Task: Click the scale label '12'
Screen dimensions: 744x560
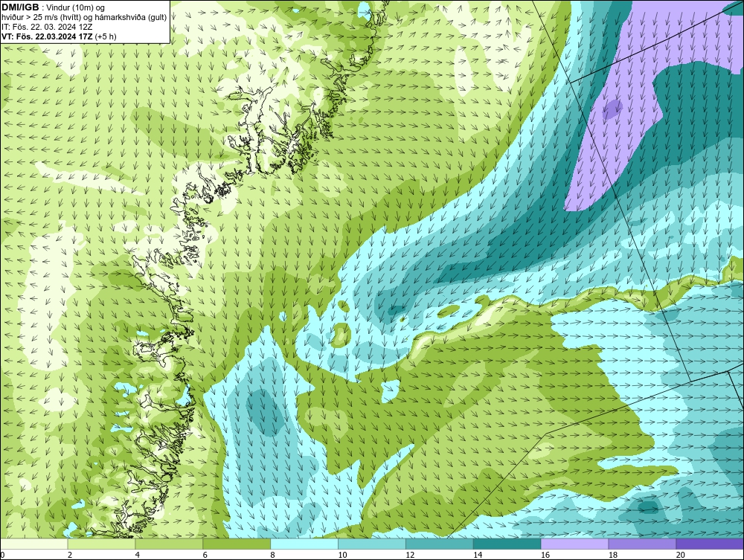Action: point(410,555)
